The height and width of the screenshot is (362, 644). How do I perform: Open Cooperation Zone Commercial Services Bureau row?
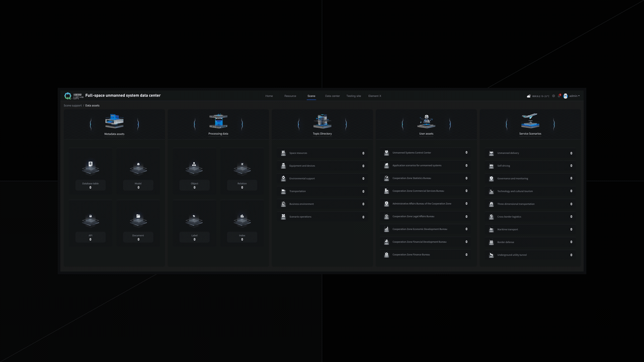(x=426, y=191)
